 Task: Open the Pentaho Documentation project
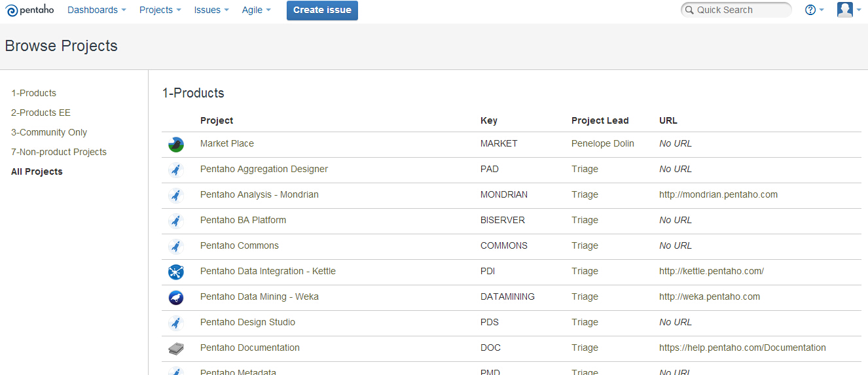click(x=250, y=348)
